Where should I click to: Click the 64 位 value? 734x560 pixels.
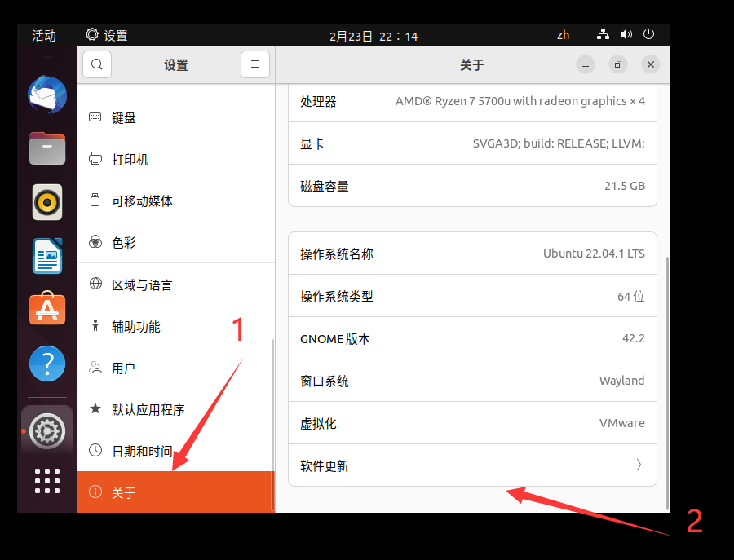(631, 296)
